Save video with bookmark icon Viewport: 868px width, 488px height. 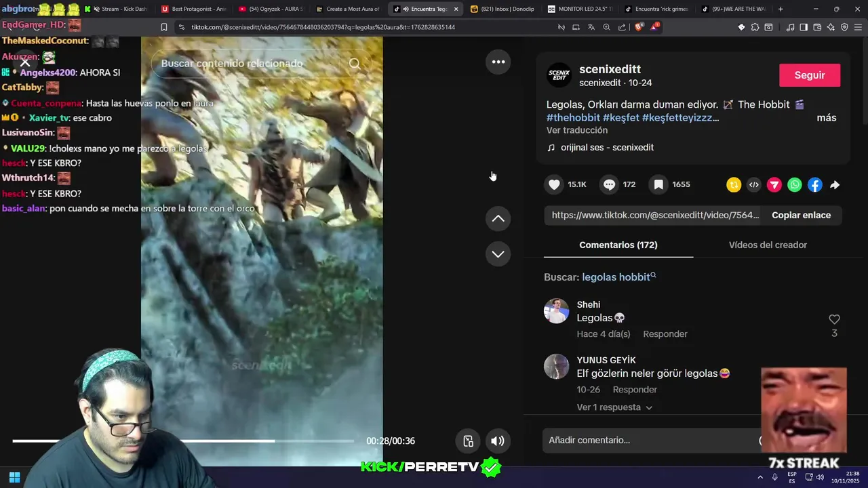[x=658, y=184]
